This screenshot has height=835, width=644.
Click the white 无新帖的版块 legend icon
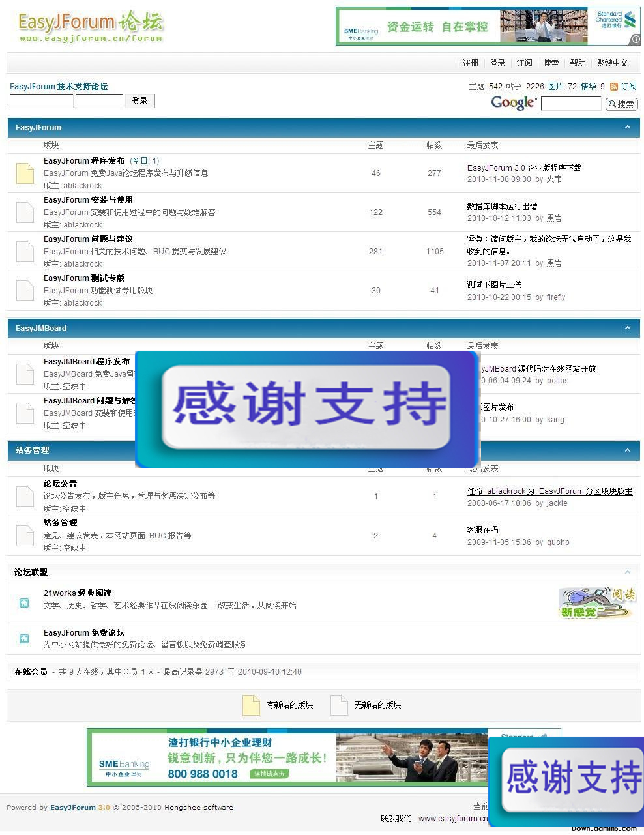339,705
